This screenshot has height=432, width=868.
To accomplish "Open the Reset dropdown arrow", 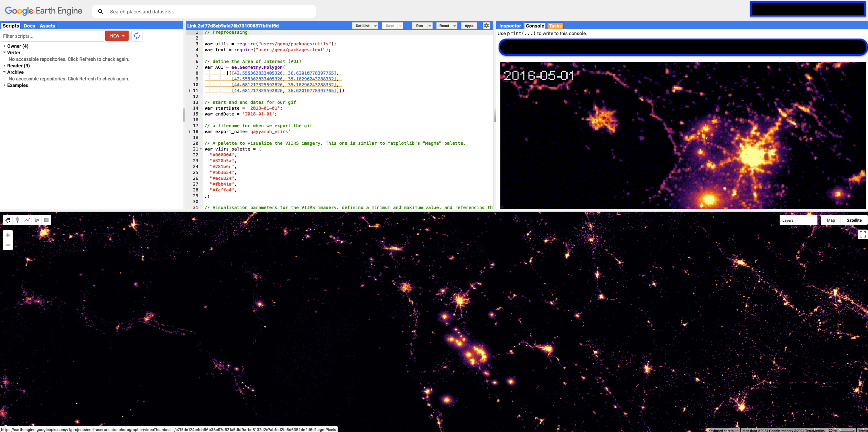I will point(455,26).
